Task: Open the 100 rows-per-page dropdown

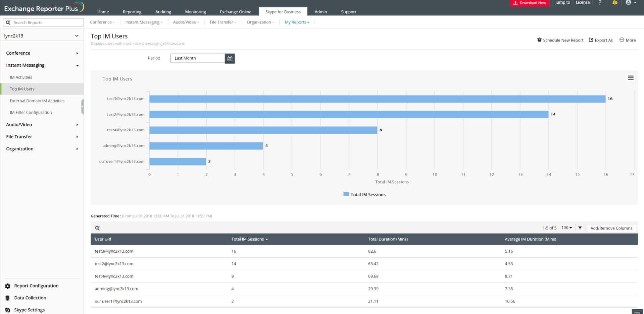Action: tap(566, 228)
